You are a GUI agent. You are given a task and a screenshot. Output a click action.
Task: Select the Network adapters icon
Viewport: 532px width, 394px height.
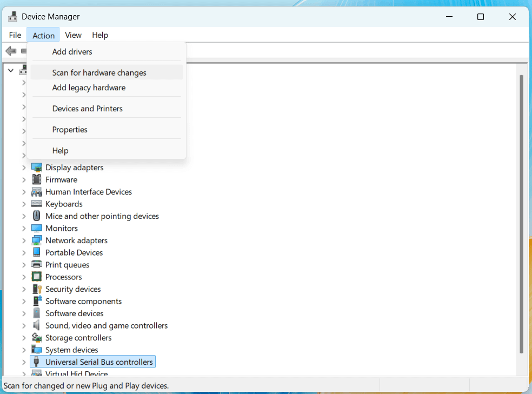36,240
